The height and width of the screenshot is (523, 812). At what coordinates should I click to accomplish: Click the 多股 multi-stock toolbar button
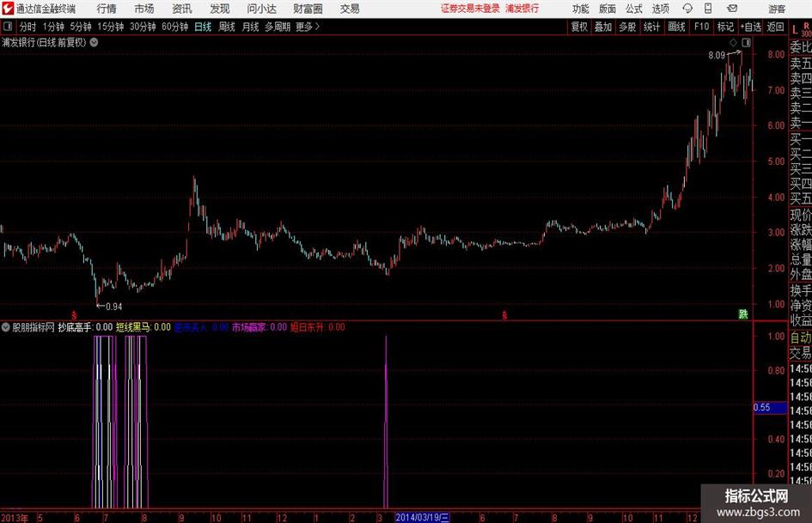pyautogui.click(x=627, y=27)
